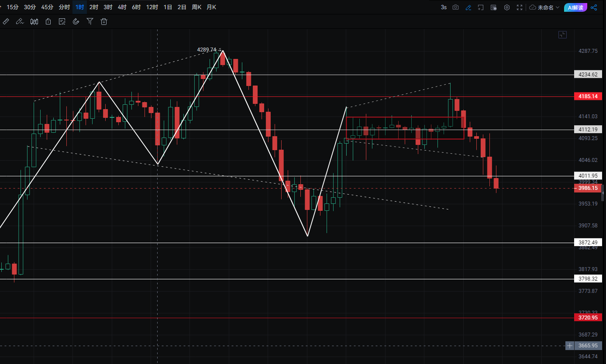This screenshot has height=364, width=606.
Task: Open the candlestick chart style icon
Action: [x=34, y=21]
